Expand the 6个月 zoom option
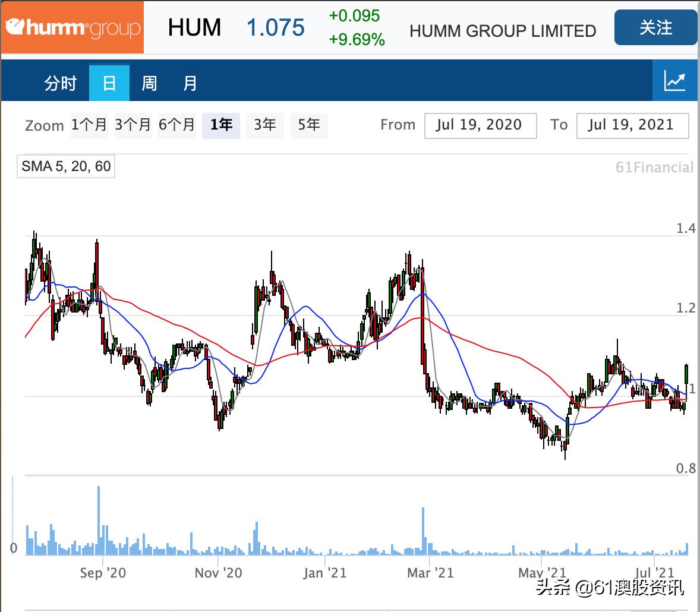 [x=176, y=125]
